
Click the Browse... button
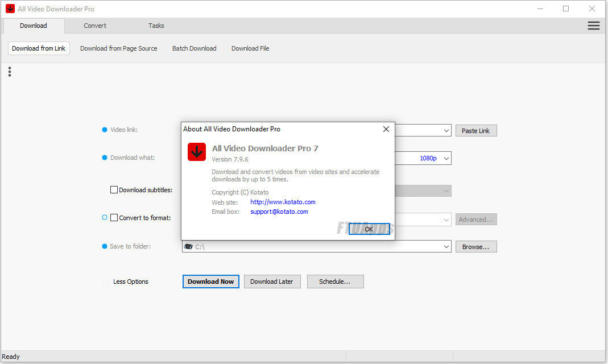pyautogui.click(x=476, y=246)
